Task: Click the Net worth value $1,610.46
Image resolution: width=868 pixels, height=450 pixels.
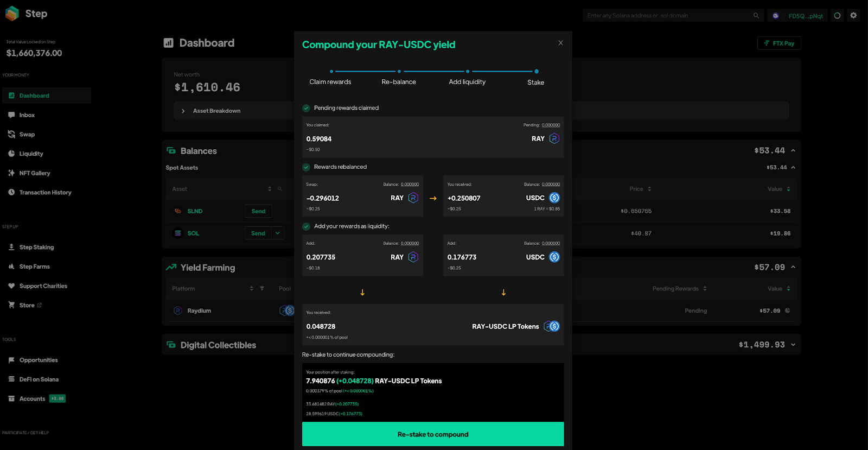Action: 207,87
